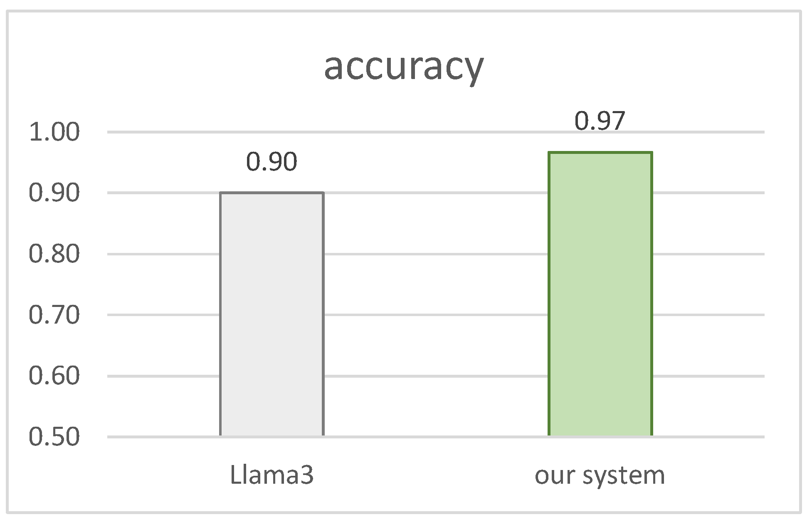Click the 0.70 value on the vertical axis
This screenshot has width=812, height=522.
(x=54, y=315)
